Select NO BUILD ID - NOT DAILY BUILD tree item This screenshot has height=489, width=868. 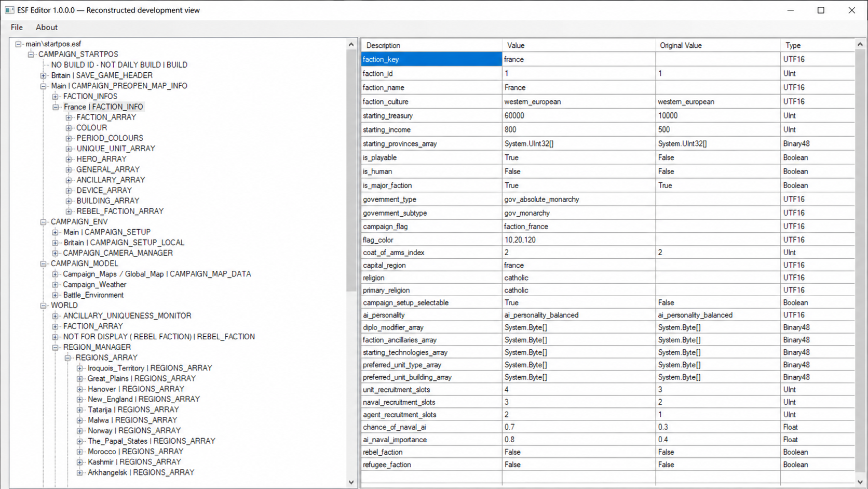click(x=119, y=65)
